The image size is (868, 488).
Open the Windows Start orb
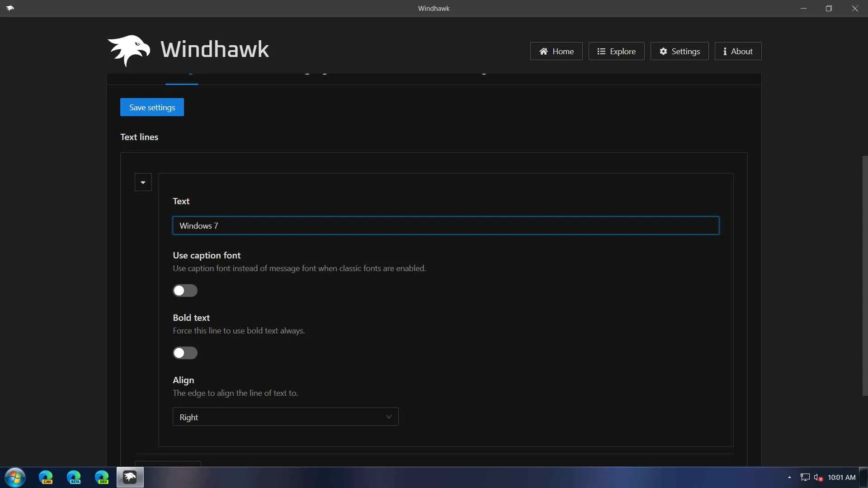click(15, 477)
